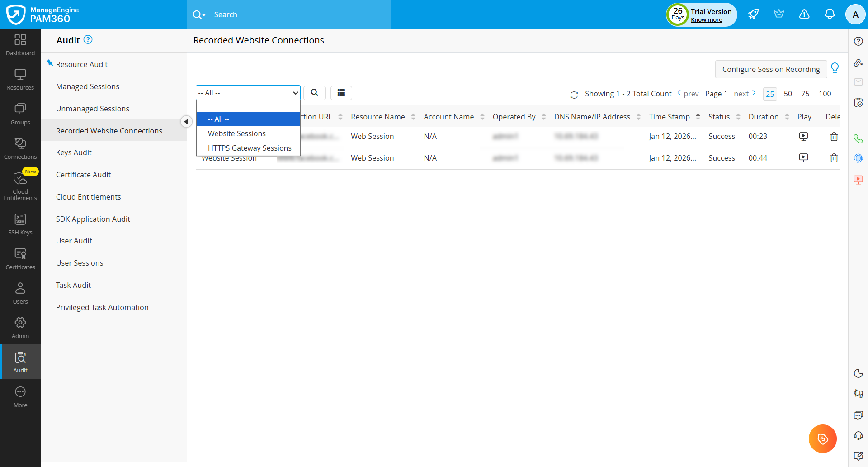Go to Certificate Audit section

click(x=83, y=175)
